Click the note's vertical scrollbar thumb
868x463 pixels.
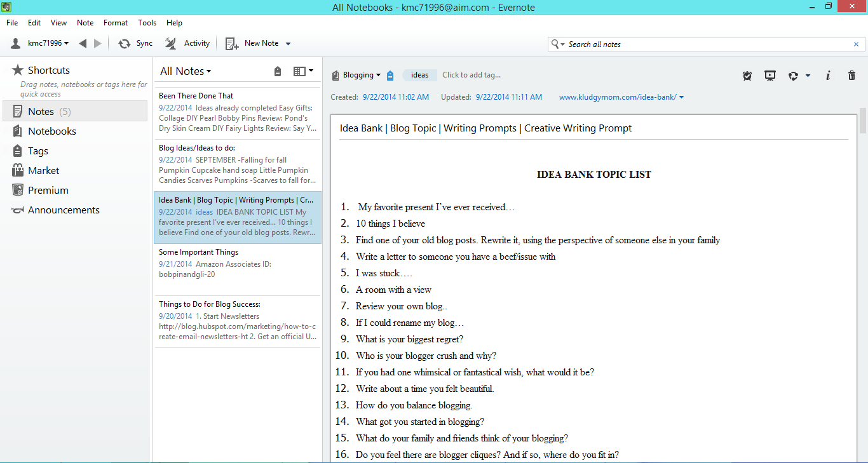click(863, 121)
